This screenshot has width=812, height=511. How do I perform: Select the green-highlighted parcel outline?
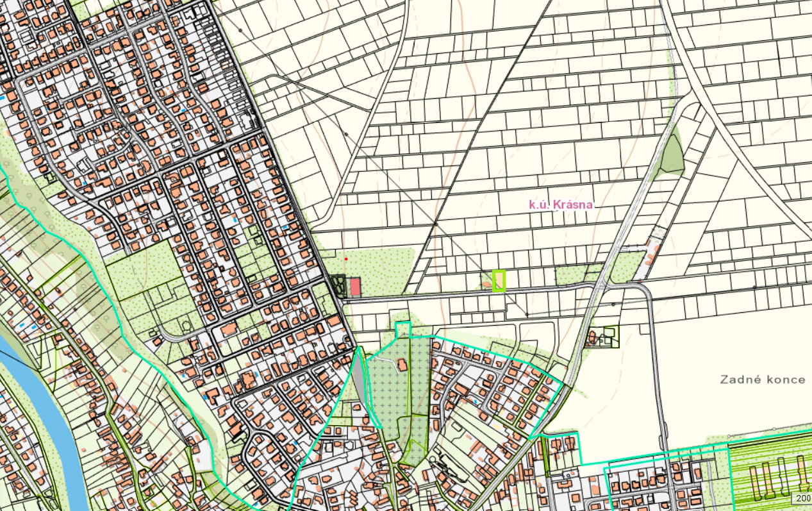coord(499,281)
